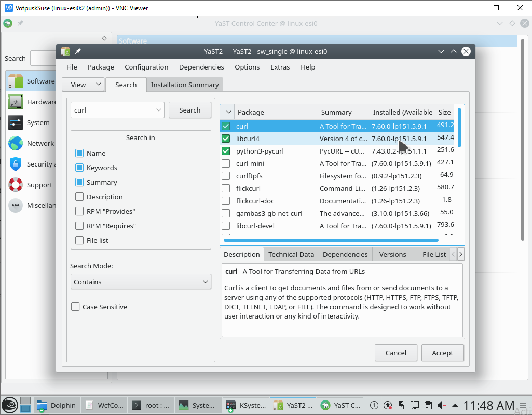Toggle the Name search checkbox
532x415 pixels.
pos(79,153)
